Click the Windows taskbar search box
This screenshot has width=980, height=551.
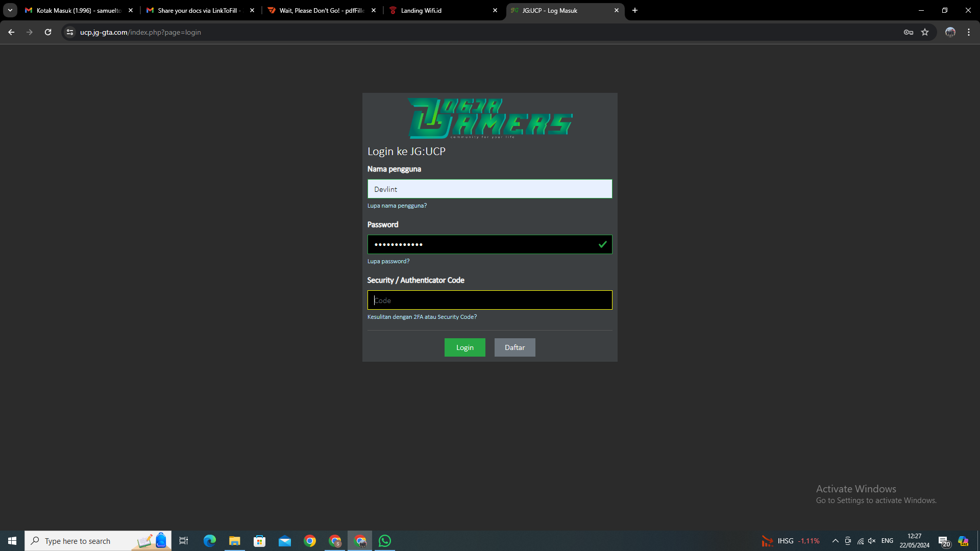click(x=98, y=541)
